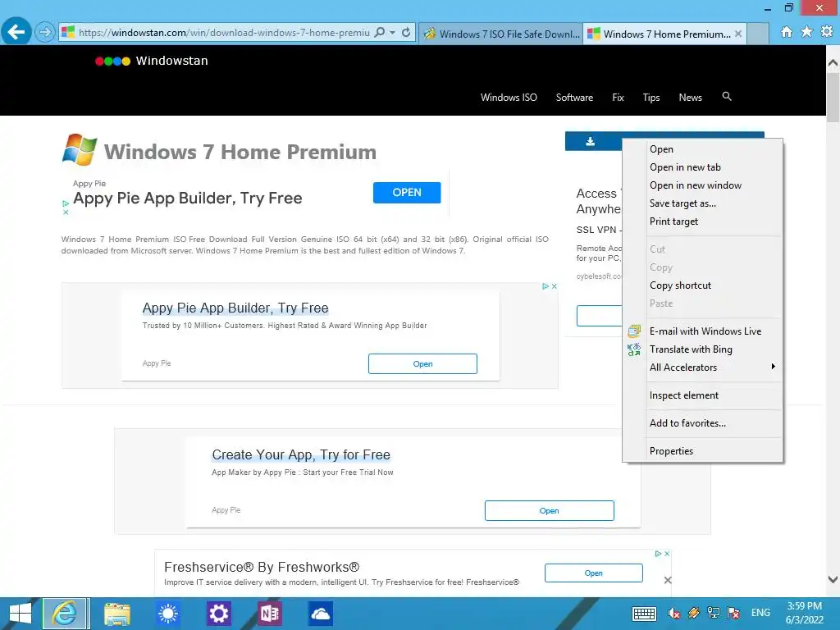The height and width of the screenshot is (630, 840).
Task: Click the page scrollbar down arrow
Action: click(833, 580)
